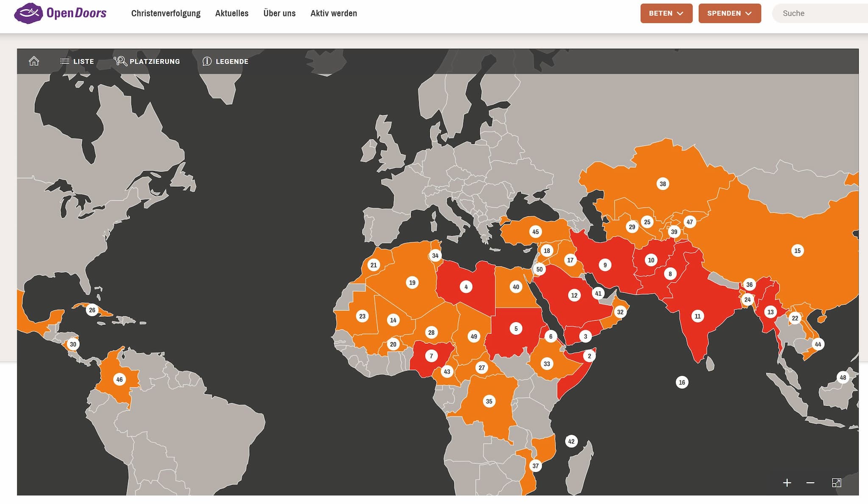Image resolution: width=868 pixels, height=504 pixels.
Task: Select map marker 34 on Tunisia
Action: coord(435,255)
